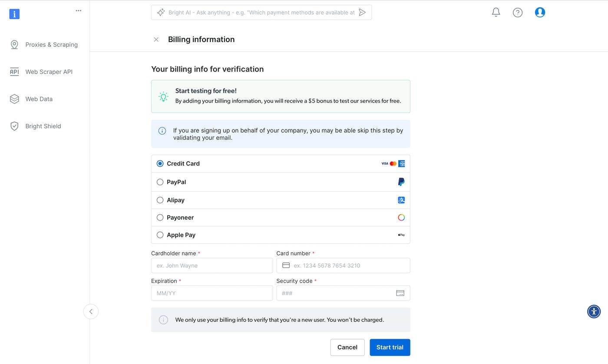The image size is (608, 364).
Task: Click the Web Data layers icon
Action: point(14,99)
